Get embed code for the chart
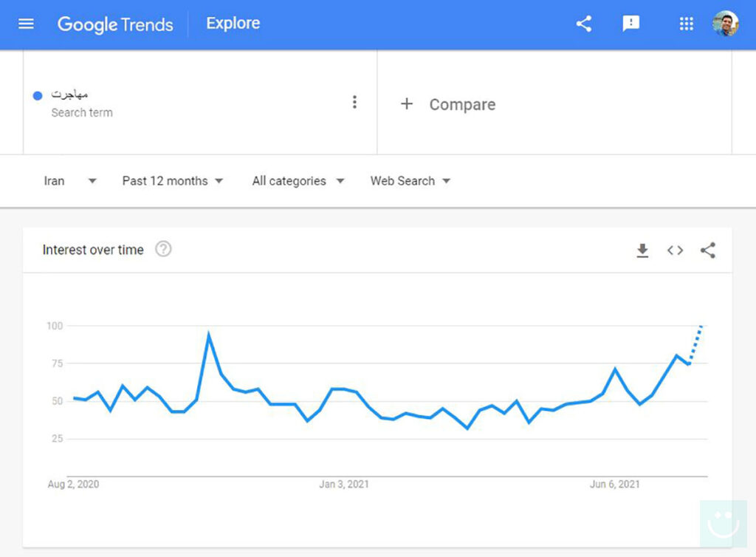The width and height of the screenshot is (756, 557). pyautogui.click(x=675, y=250)
